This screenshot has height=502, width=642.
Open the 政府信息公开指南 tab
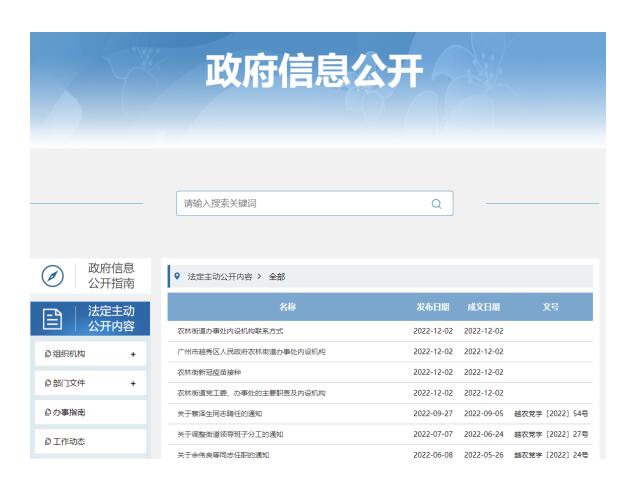point(111,275)
